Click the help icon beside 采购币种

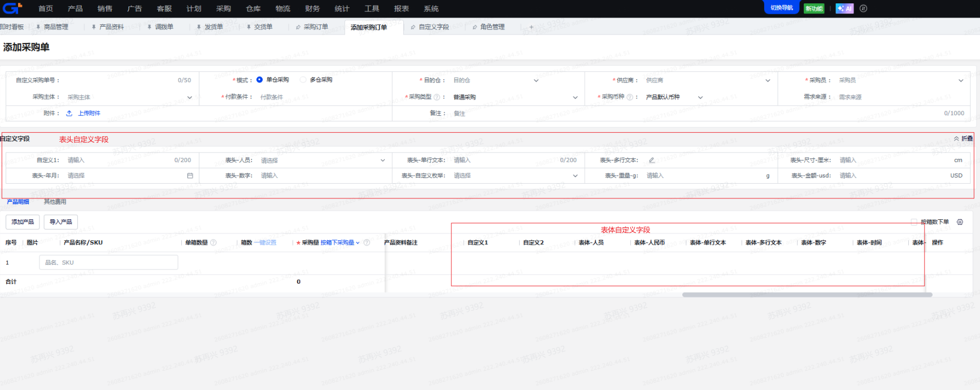[x=630, y=97]
